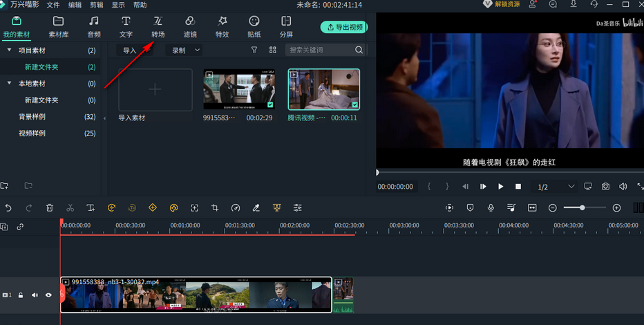
Task: Select the crop tool in timeline toolbar
Action: pyautogui.click(x=215, y=207)
